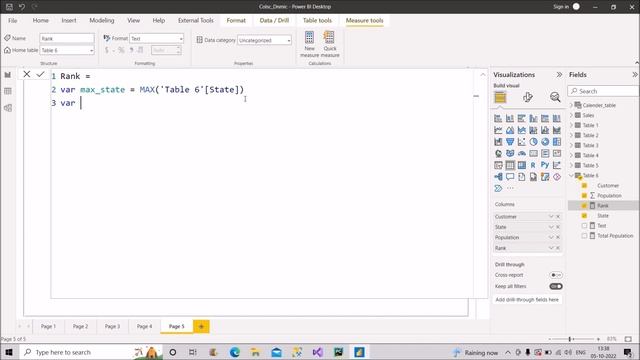This screenshot has width=640, height=360.
Task: Click Add drill-through fields here
Action: 527,300
